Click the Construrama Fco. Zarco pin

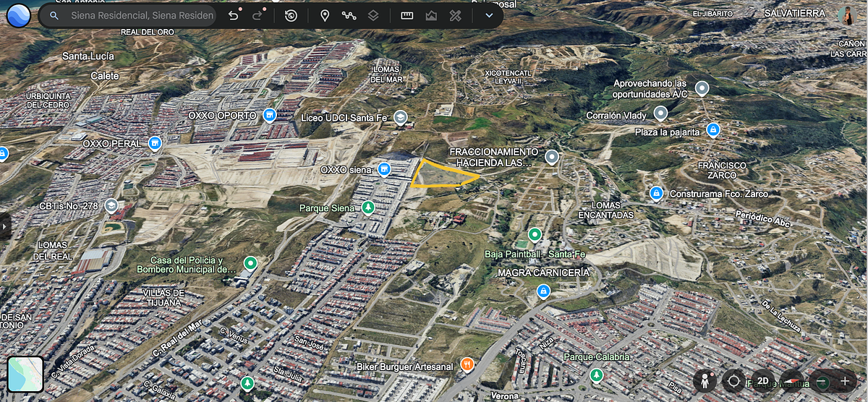[656, 193]
